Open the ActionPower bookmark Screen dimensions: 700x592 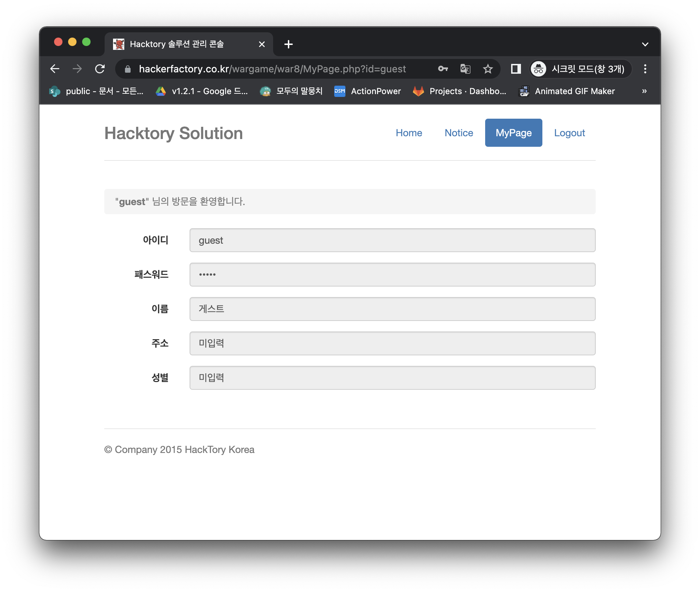coord(368,91)
